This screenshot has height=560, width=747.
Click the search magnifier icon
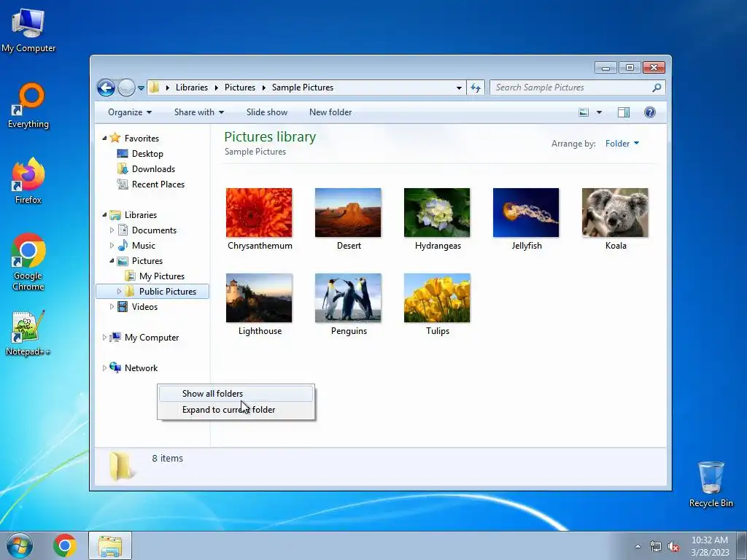(657, 87)
